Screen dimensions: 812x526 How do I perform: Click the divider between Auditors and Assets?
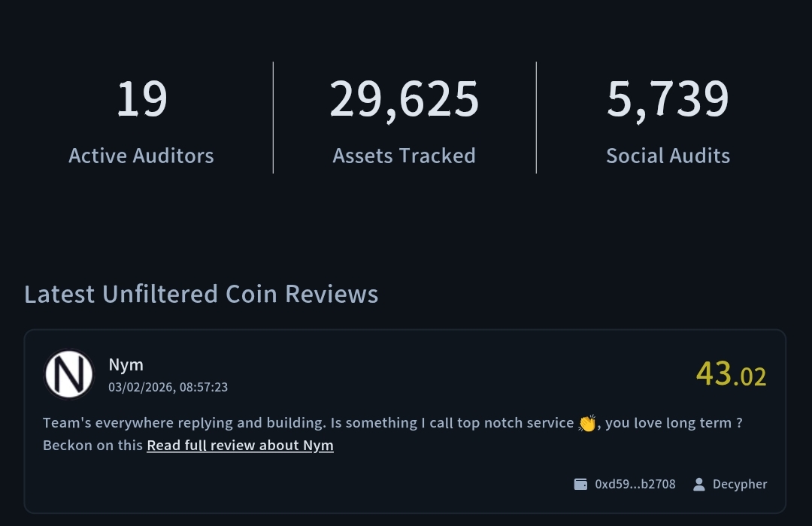[x=273, y=117]
